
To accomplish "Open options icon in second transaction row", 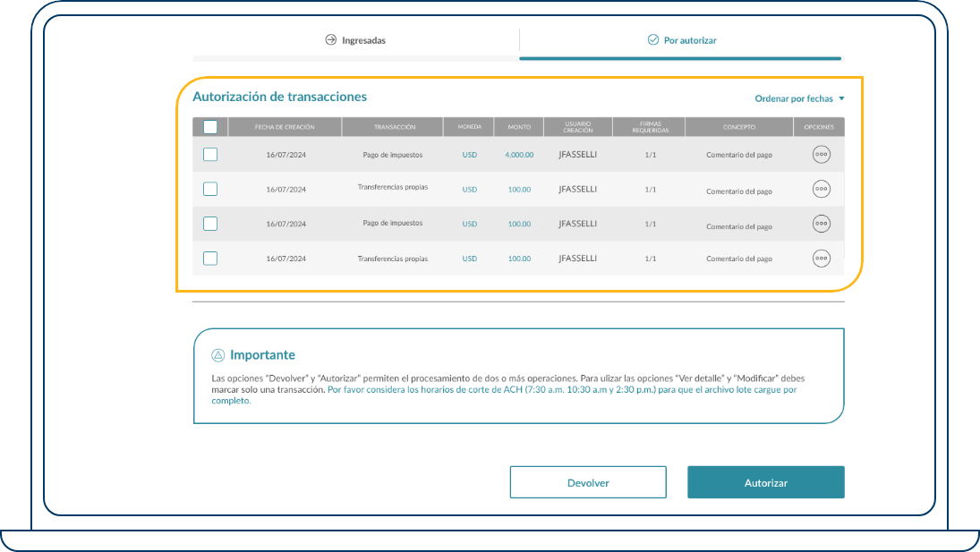I will click(x=821, y=189).
